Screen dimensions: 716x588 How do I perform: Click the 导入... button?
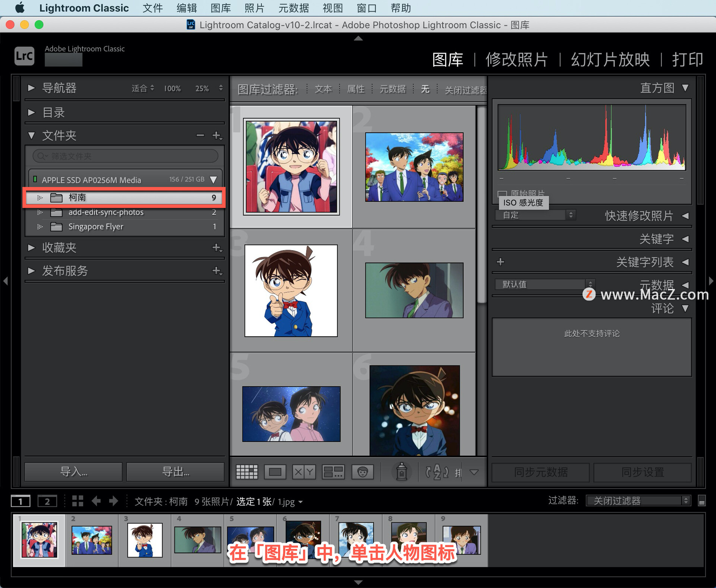pos(73,472)
